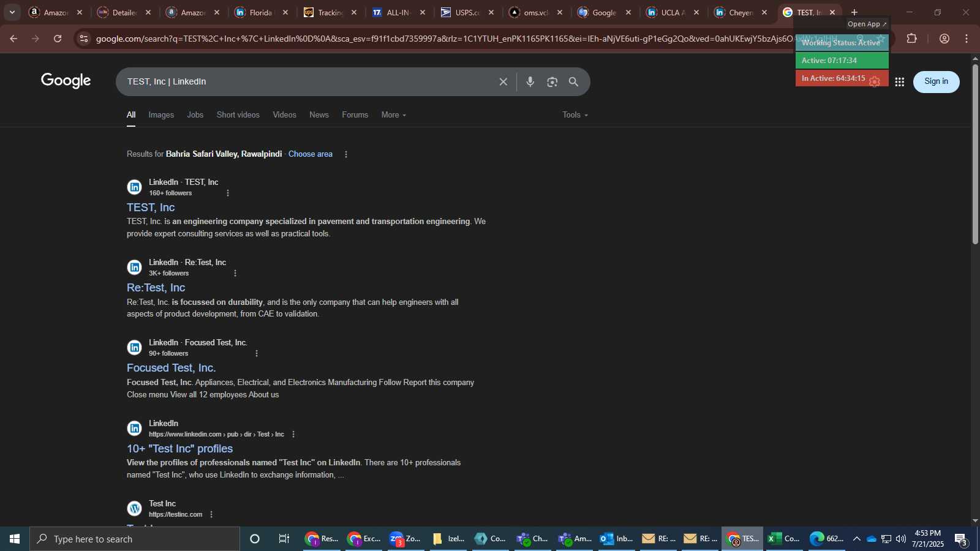
Task: Expand the Tools dropdown
Action: point(575,115)
